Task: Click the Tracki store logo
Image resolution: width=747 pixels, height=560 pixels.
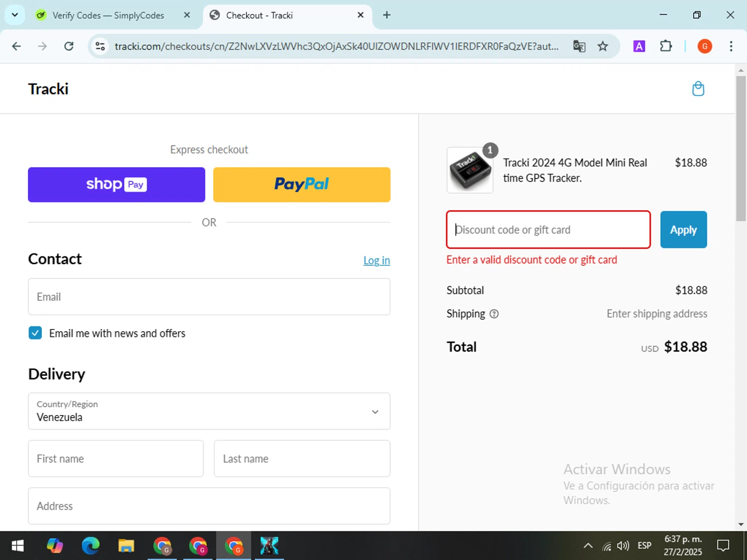Action: click(48, 89)
